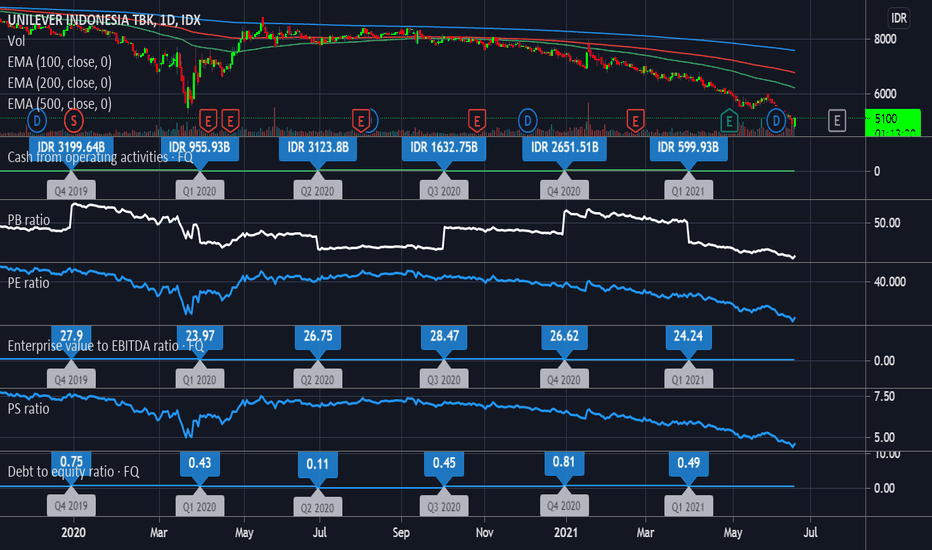Click the 26.75 EV/EBITDA value label
Screen dimensions: 932x550
(x=318, y=336)
